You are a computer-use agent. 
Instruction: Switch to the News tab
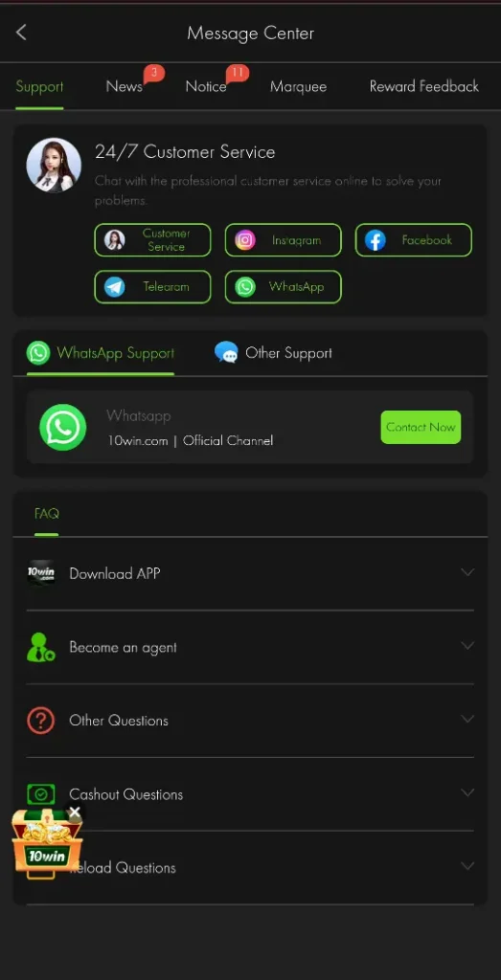tap(125, 86)
